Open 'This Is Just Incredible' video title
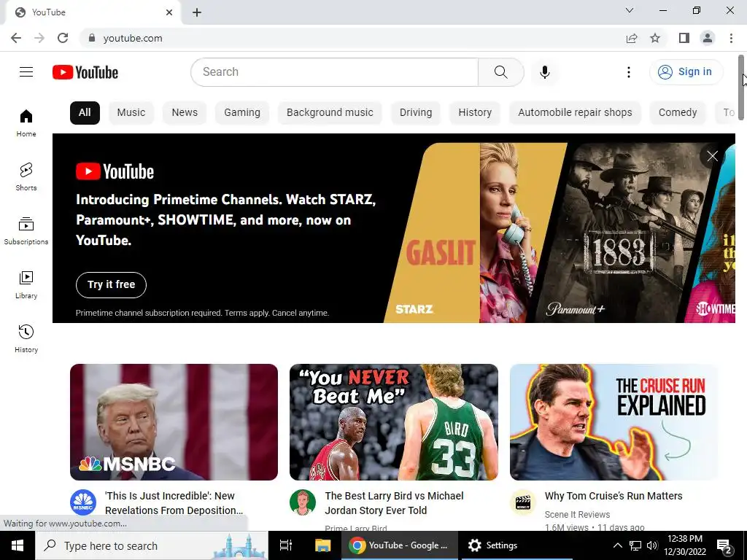 (174, 503)
